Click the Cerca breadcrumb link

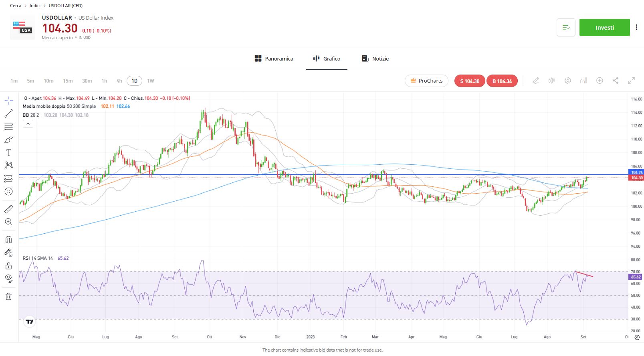pyautogui.click(x=16, y=6)
